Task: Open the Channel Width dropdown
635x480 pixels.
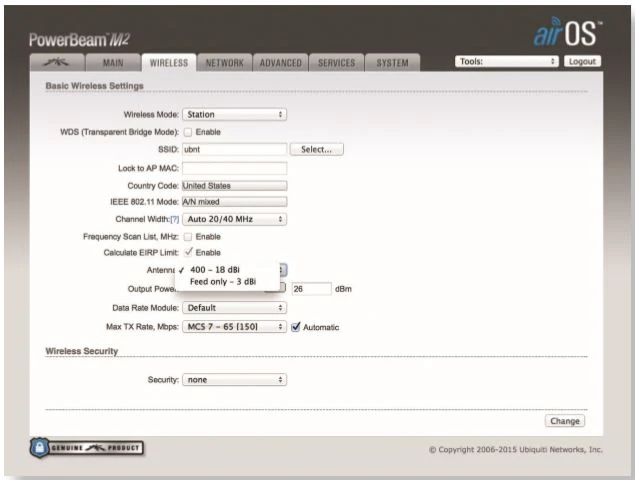Action: point(234,219)
